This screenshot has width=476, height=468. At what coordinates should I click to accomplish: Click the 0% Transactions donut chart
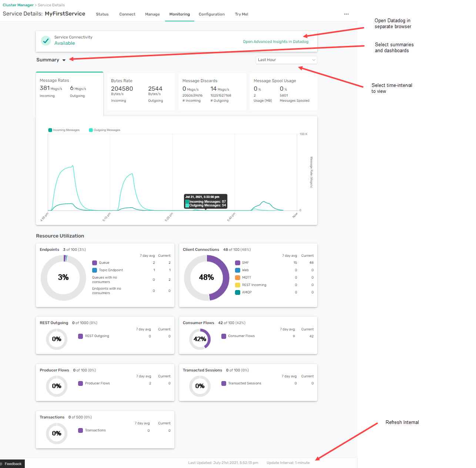pyautogui.click(x=57, y=433)
